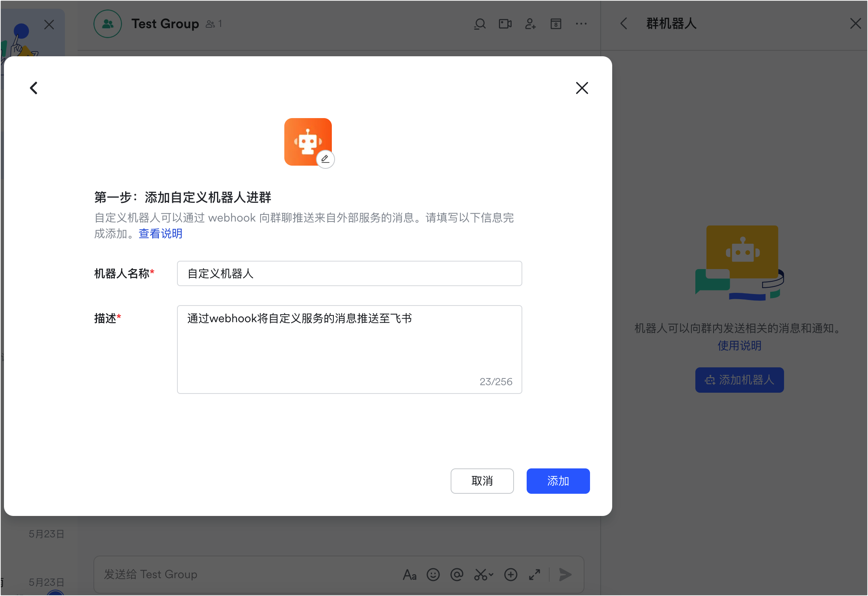The height and width of the screenshot is (596, 868).
Task: Click the edit avatar pencil icon
Action: (x=325, y=159)
